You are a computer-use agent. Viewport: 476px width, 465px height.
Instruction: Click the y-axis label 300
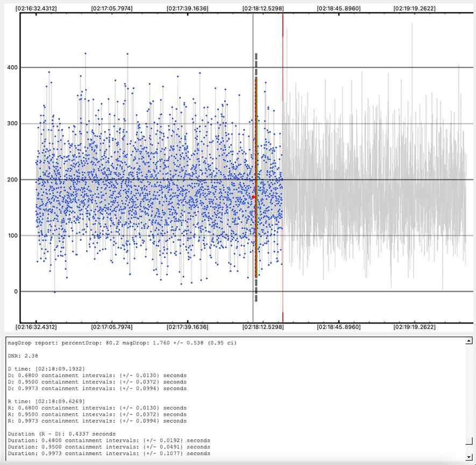(12, 124)
